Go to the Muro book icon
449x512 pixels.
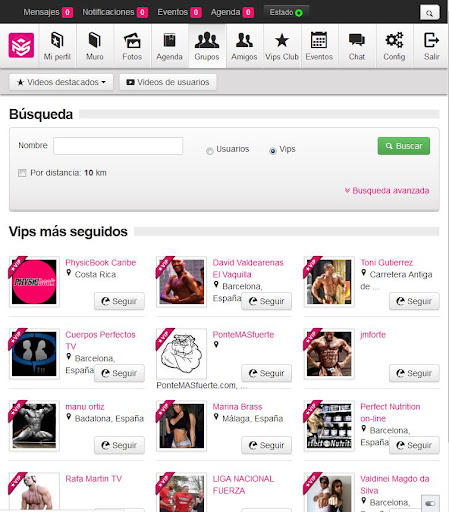click(95, 40)
